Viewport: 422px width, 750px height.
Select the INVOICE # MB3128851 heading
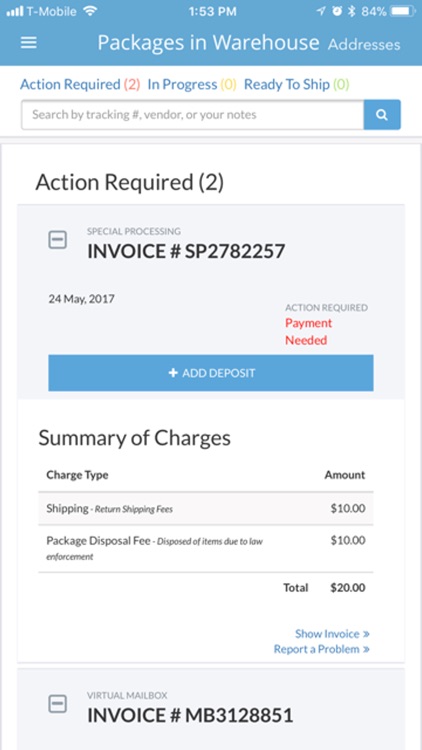click(190, 716)
